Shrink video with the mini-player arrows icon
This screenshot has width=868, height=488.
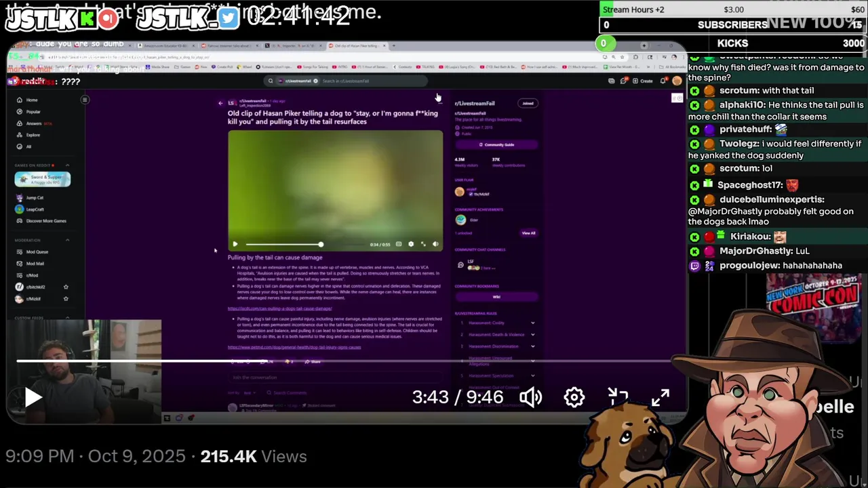tap(618, 397)
